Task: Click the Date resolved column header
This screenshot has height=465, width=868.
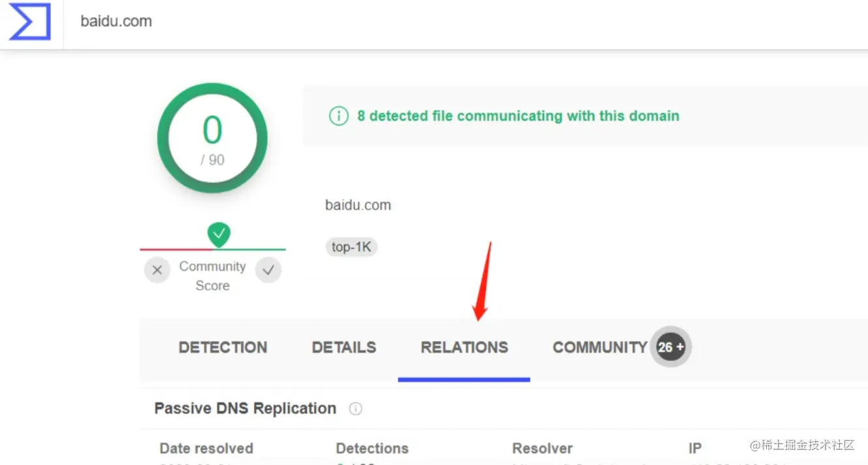Action: pyautogui.click(x=206, y=449)
